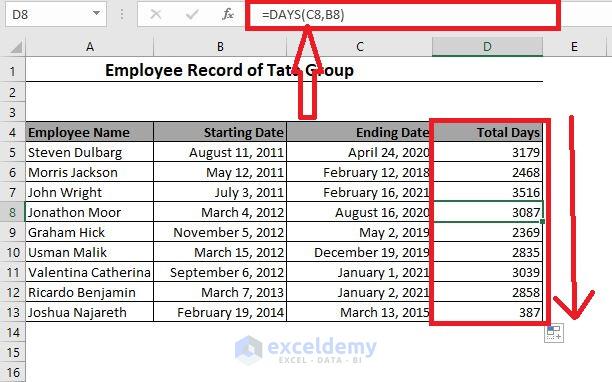This screenshot has height=382, width=612.
Task: Select row 1 header
Action: 12,71
